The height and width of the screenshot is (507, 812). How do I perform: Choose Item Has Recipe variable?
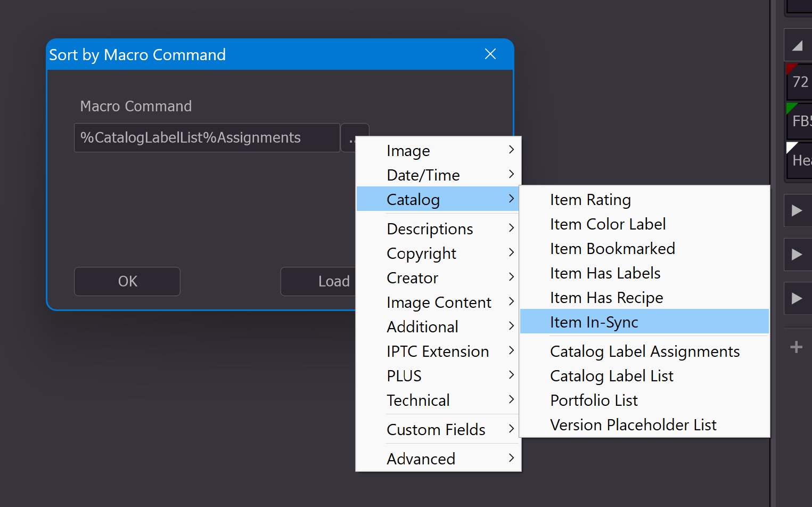click(x=644, y=298)
